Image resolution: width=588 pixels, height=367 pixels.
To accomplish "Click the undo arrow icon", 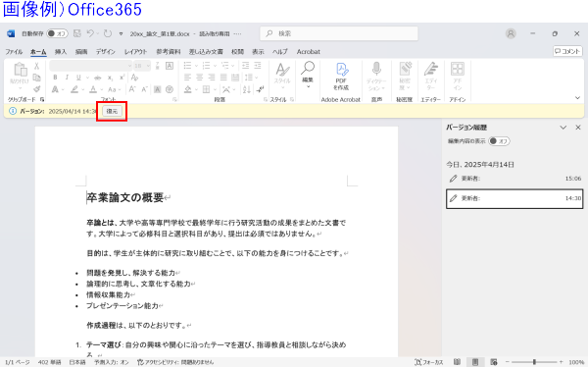I will pos(90,33).
